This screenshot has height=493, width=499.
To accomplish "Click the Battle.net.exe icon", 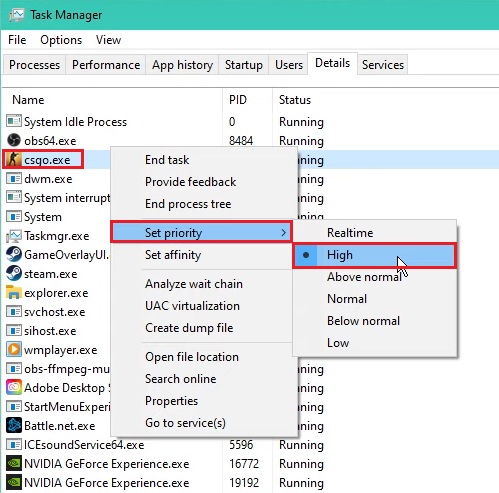I will [x=14, y=425].
